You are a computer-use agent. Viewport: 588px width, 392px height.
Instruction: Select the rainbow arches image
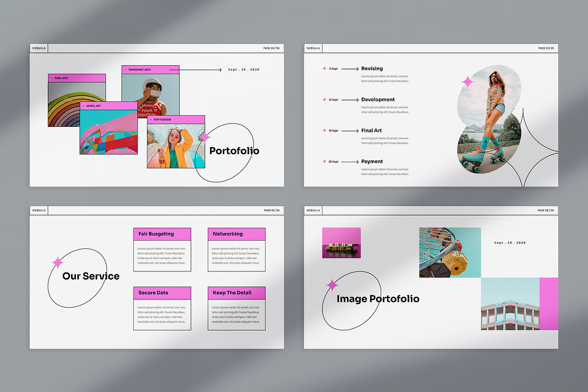pos(69,104)
